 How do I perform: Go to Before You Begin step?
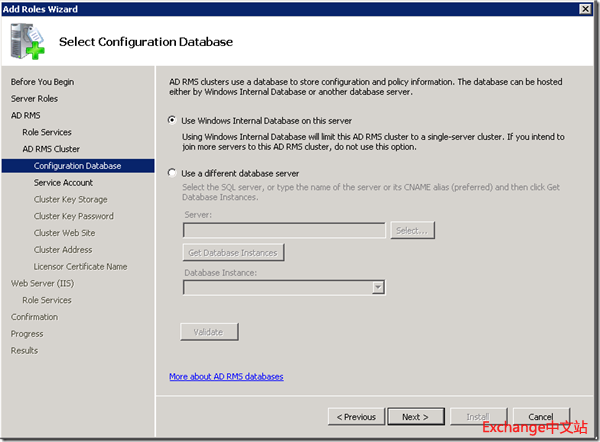coord(42,82)
